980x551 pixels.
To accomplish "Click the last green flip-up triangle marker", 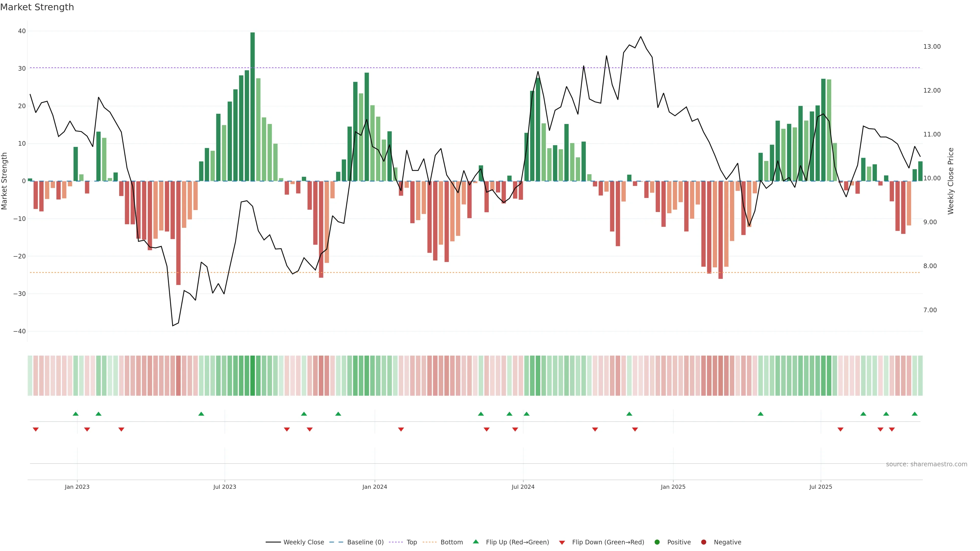I will coord(915,414).
